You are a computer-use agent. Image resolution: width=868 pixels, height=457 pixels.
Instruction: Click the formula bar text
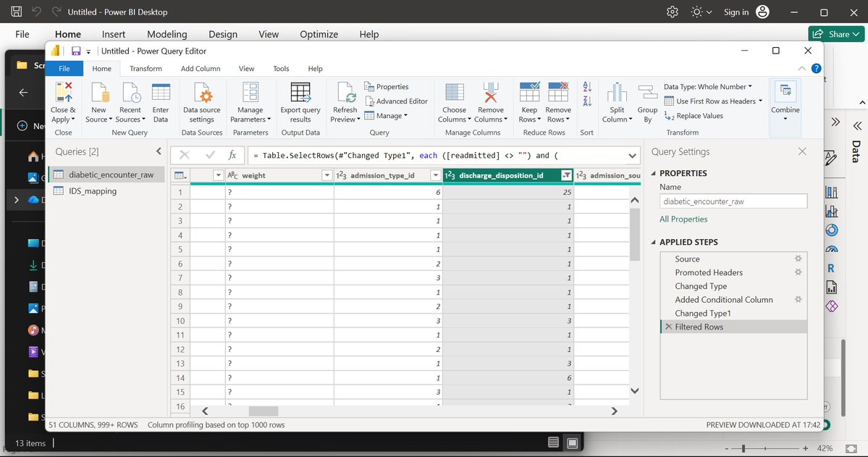tap(405, 156)
